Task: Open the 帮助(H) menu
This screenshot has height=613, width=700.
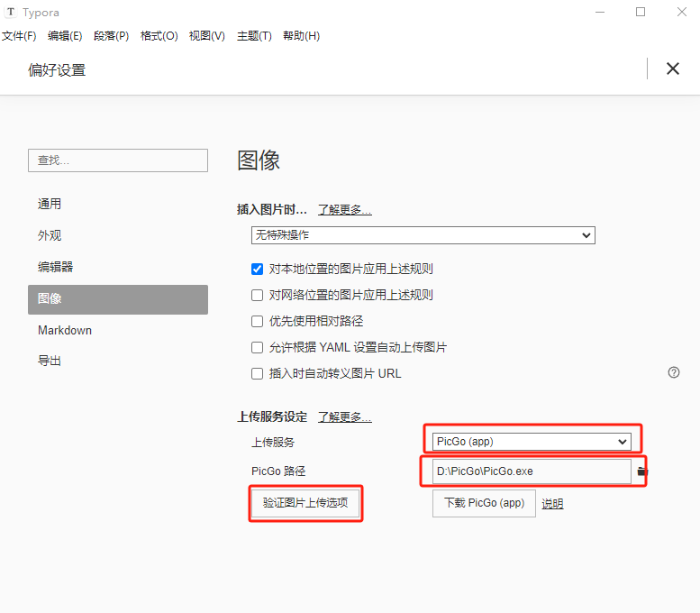Action: coord(301,36)
